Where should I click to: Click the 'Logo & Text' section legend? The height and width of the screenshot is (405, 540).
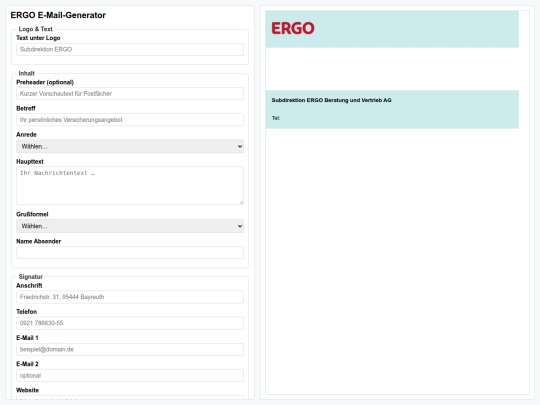click(x=35, y=29)
